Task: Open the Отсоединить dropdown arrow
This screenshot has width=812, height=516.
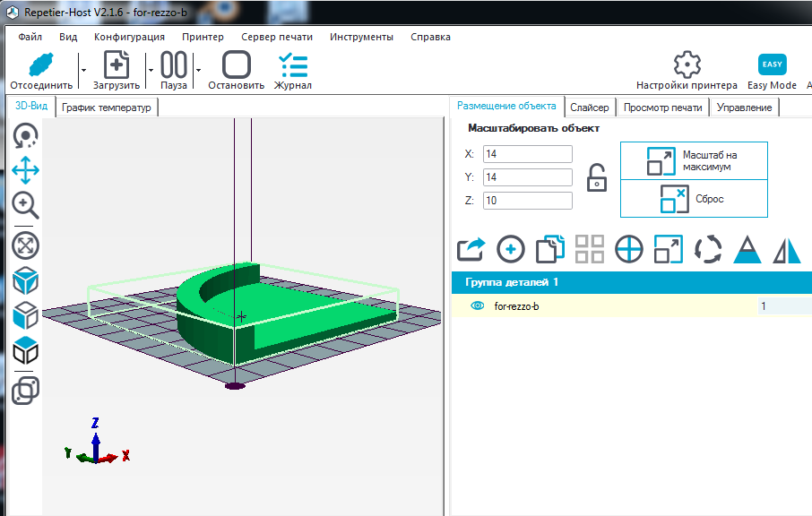Action: [83, 71]
